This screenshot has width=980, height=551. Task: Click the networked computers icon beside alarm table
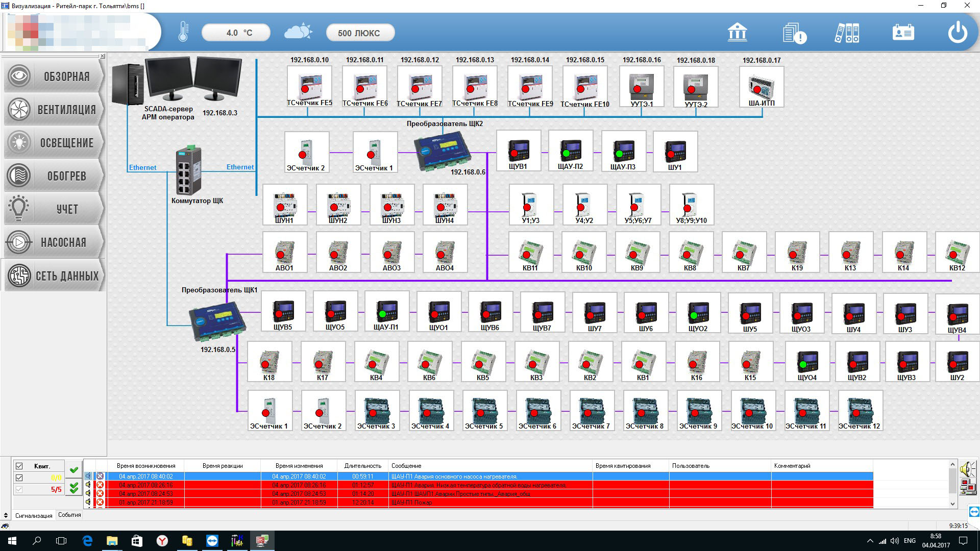pyautogui.click(x=967, y=487)
